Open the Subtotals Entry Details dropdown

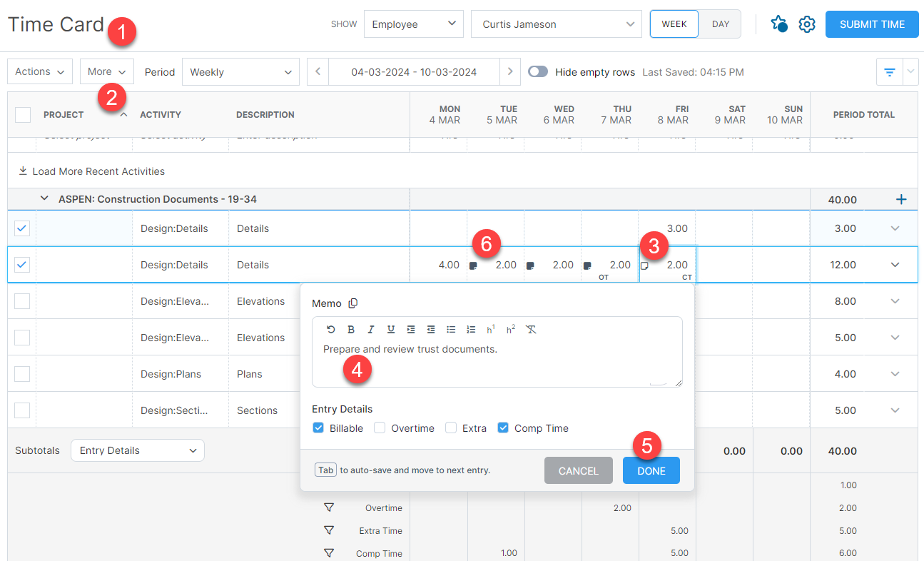coord(137,450)
